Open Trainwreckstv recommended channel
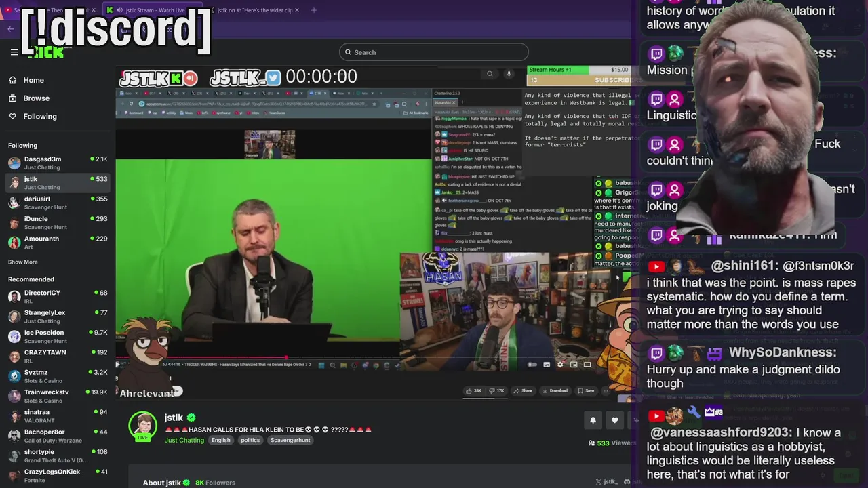Image resolution: width=868 pixels, height=488 pixels. click(58, 396)
